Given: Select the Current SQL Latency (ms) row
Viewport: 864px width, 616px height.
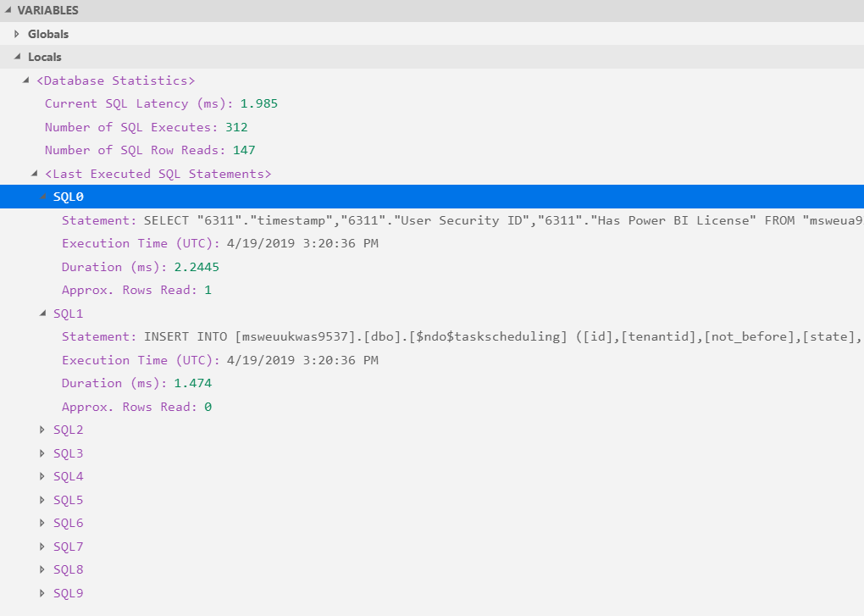Looking at the screenshot, I should tap(432, 103).
